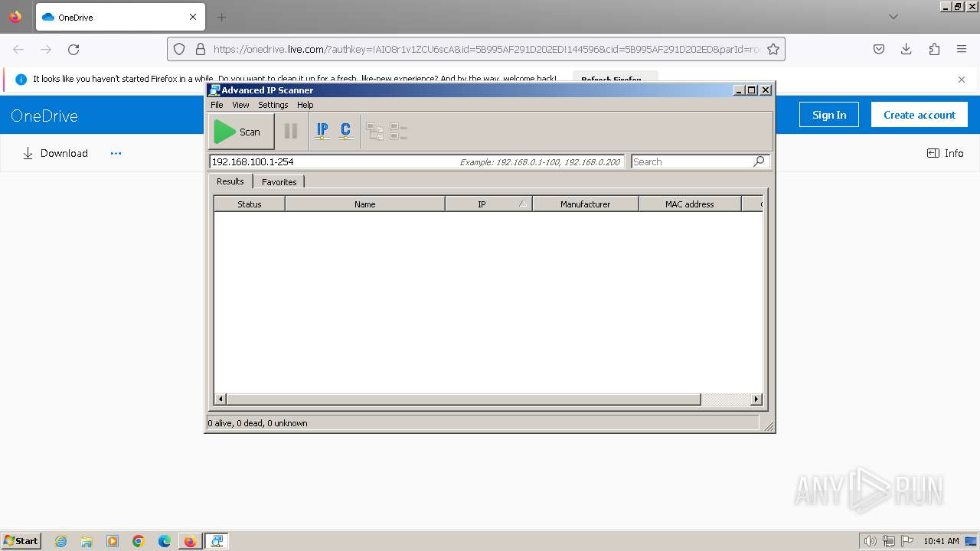
Task: Click Create account on OneDrive page
Action: pos(920,115)
